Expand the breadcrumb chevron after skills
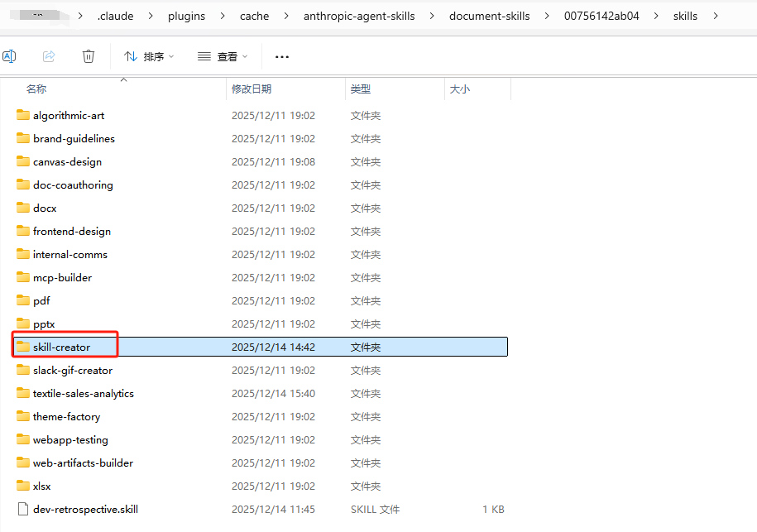Viewport: 757px width, 532px height. click(x=716, y=15)
